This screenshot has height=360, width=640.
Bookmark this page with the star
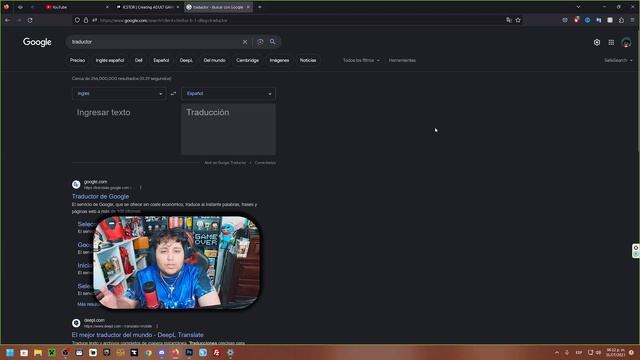pos(518,20)
